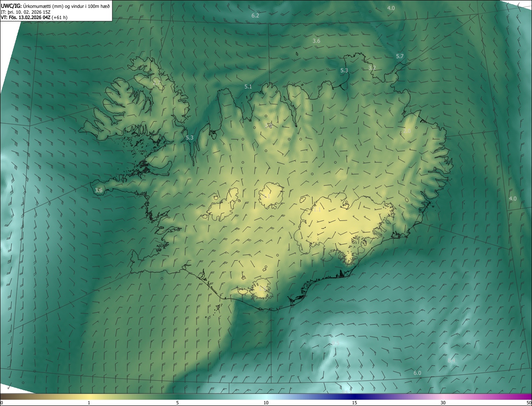Select the colorbar tick labelled 5

coord(177,403)
